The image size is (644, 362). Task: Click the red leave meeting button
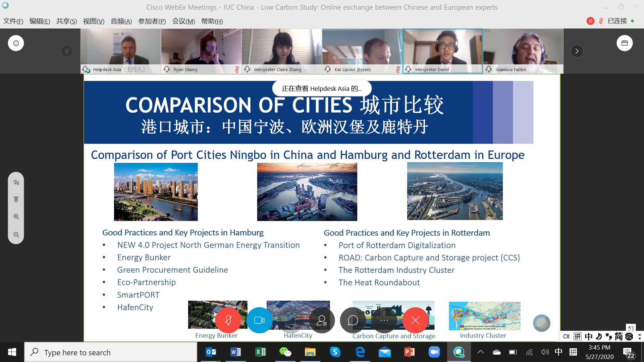click(415, 320)
